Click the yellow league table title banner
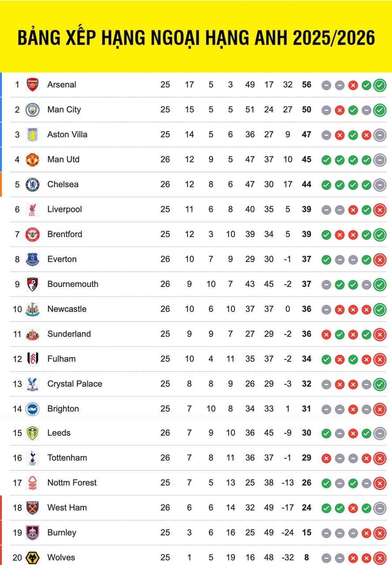The height and width of the screenshot is (565, 392). [x=196, y=38]
